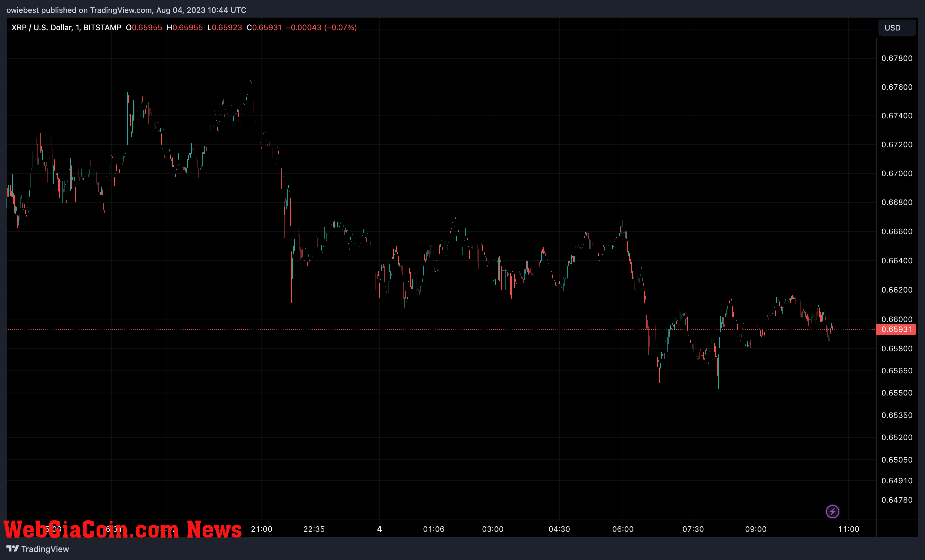Viewport: 925px width, 560px height.
Task: Click the close value C0.65931
Action: tap(264, 27)
